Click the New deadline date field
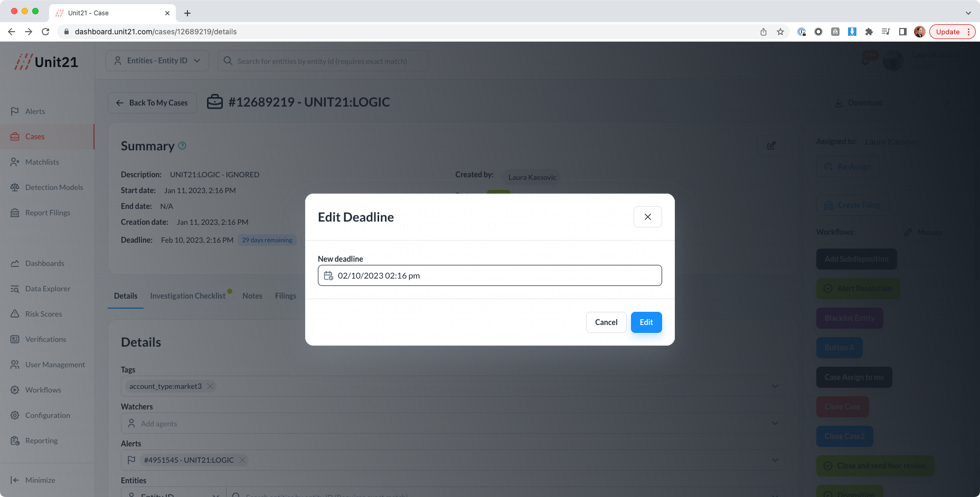This screenshot has width=980, height=497. coord(489,275)
